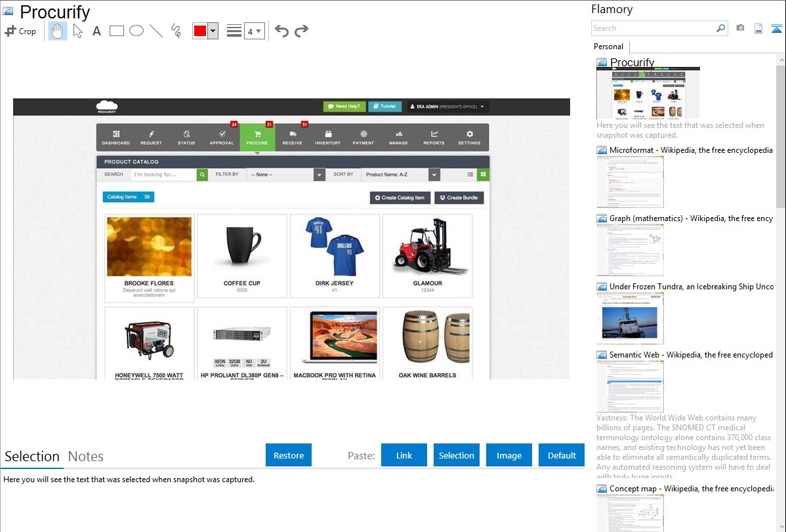The width and height of the screenshot is (786, 532).
Task: Open the Sort By Product Name dropdown
Action: click(400, 174)
